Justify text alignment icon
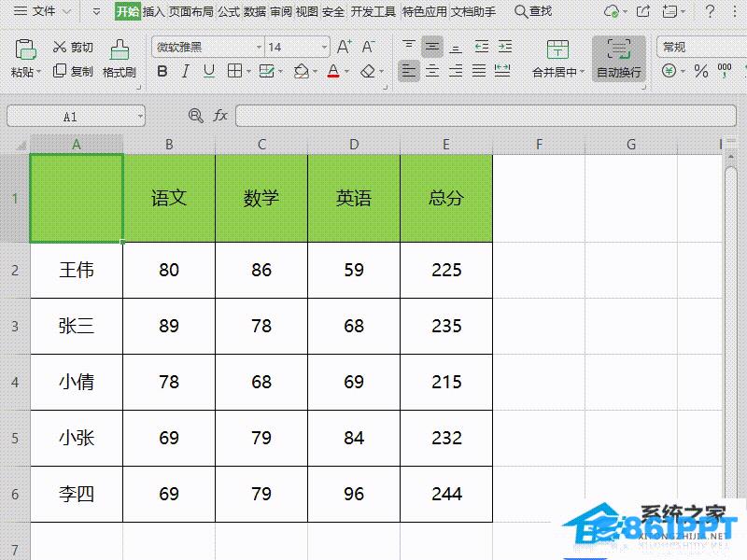The height and width of the screenshot is (560, 747). [x=479, y=72]
